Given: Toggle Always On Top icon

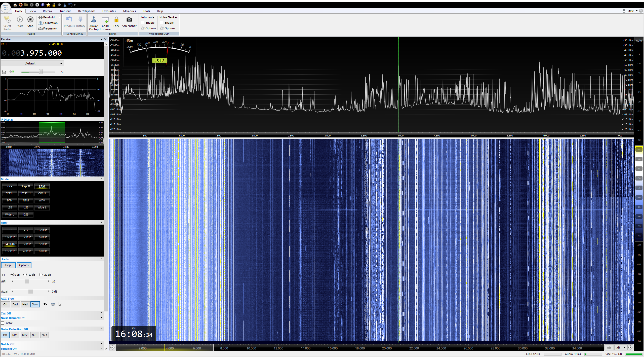Looking at the screenshot, I should 94,20.
